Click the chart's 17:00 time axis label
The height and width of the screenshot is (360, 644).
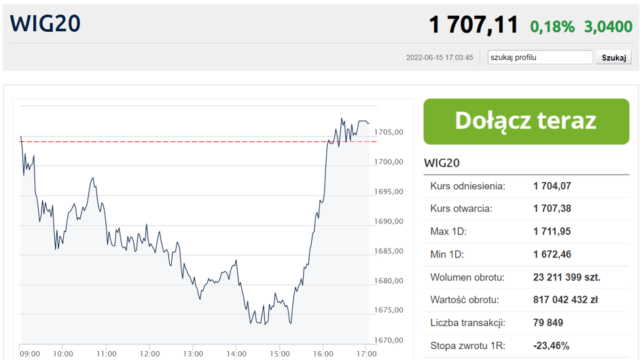click(366, 354)
